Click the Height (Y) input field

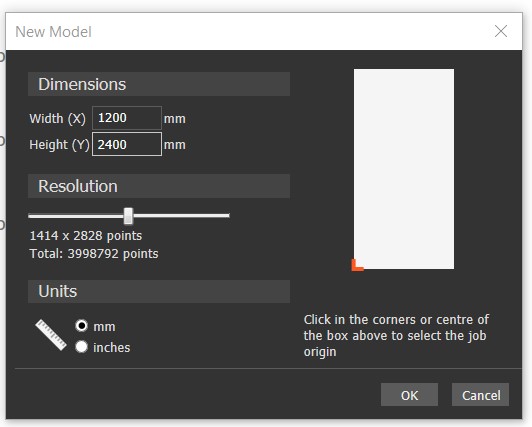[127, 144]
